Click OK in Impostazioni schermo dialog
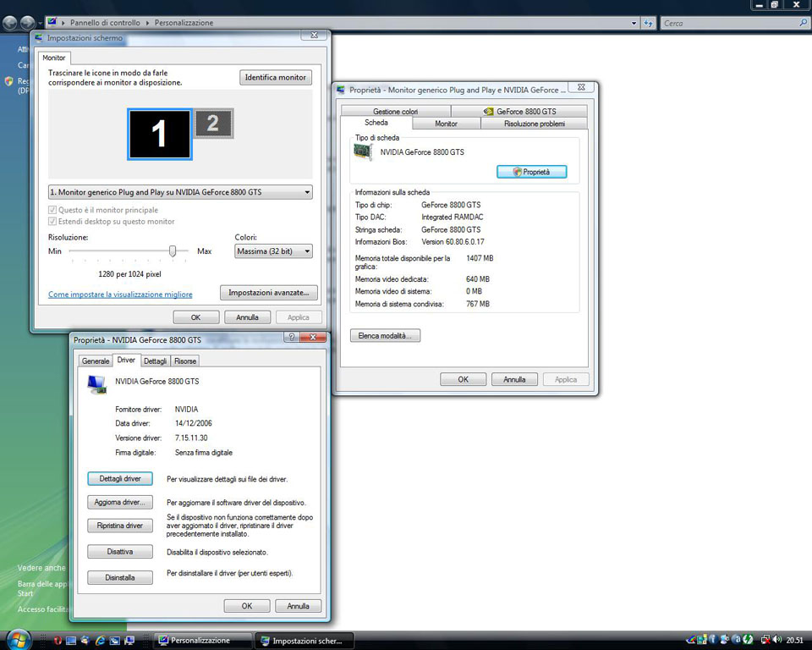Screen dimensions: 812x650 pyautogui.click(x=195, y=317)
